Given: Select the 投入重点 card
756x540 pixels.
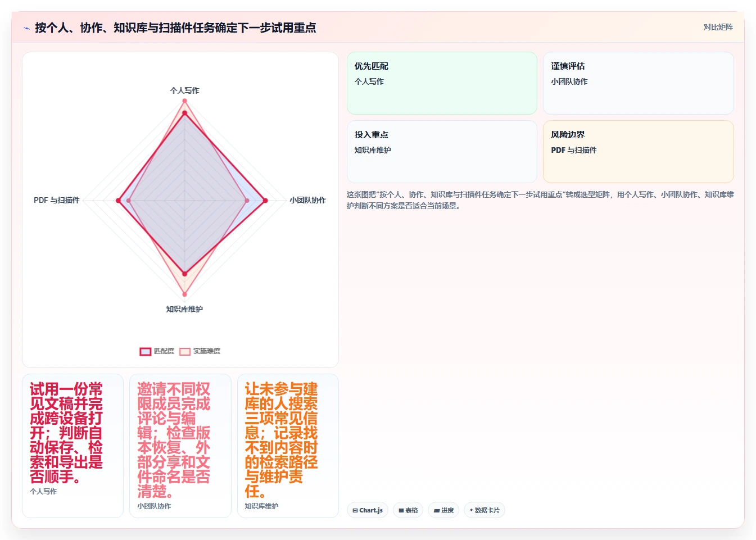Looking at the screenshot, I should [x=442, y=152].
